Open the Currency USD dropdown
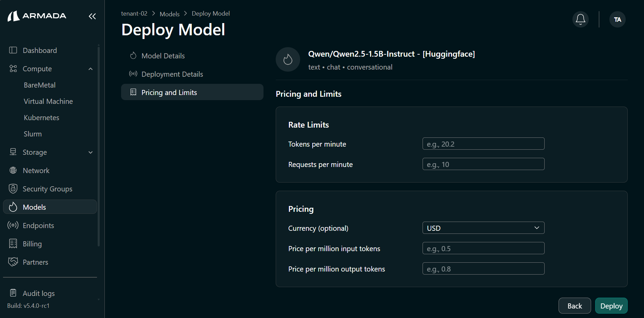This screenshot has width=644, height=318. point(483,228)
